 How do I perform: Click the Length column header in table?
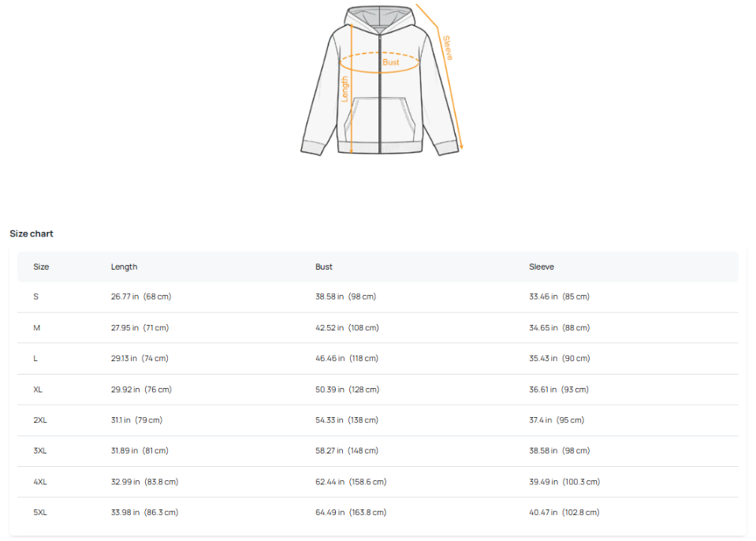pyautogui.click(x=124, y=267)
